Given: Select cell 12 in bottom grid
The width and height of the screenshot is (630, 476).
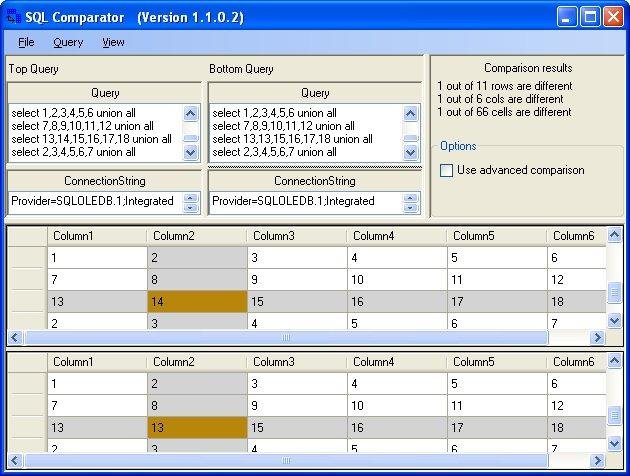Looking at the screenshot, I should 577,406.
